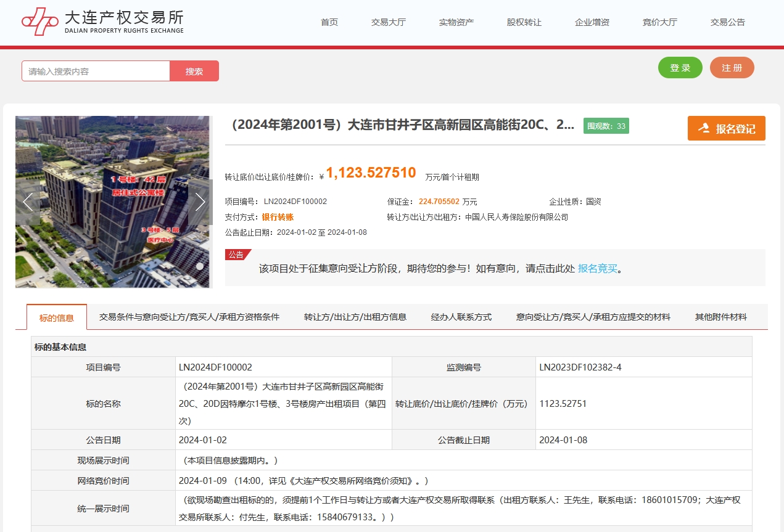Click the left arrow on property photo carousel
Viewport: 784px width, 532px height.
click(27, 202)
